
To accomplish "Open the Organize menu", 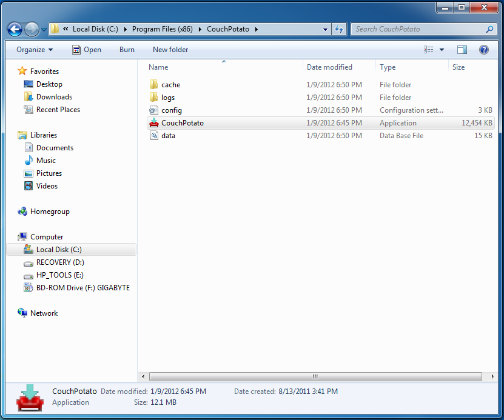I will 35,50.
